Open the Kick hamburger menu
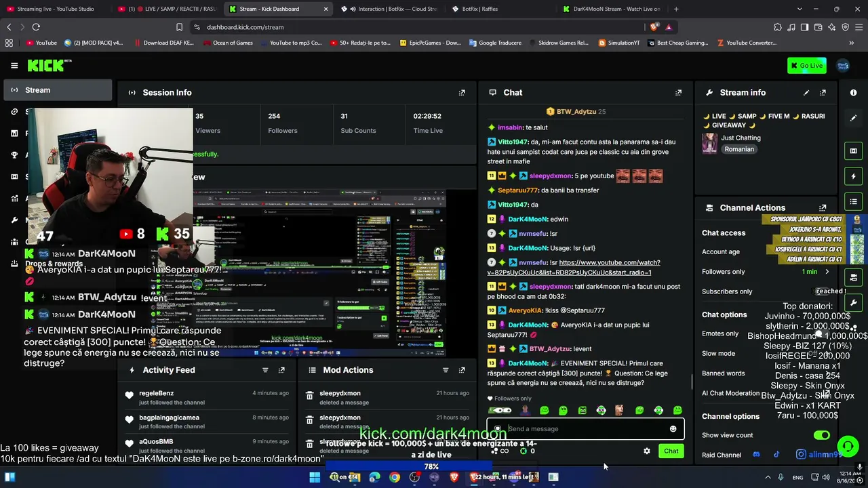Viewport: 868px width, 488px height. coord(14,66)
